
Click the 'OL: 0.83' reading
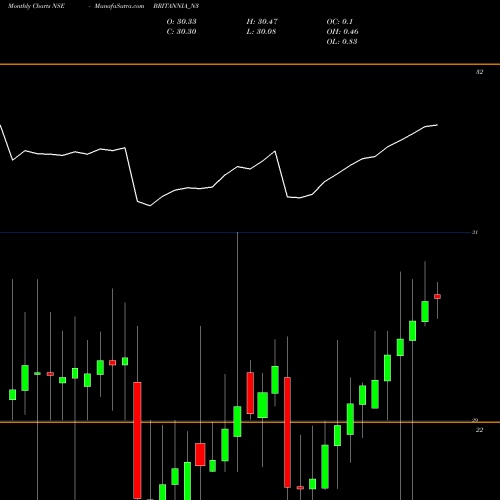pos(342,41)
